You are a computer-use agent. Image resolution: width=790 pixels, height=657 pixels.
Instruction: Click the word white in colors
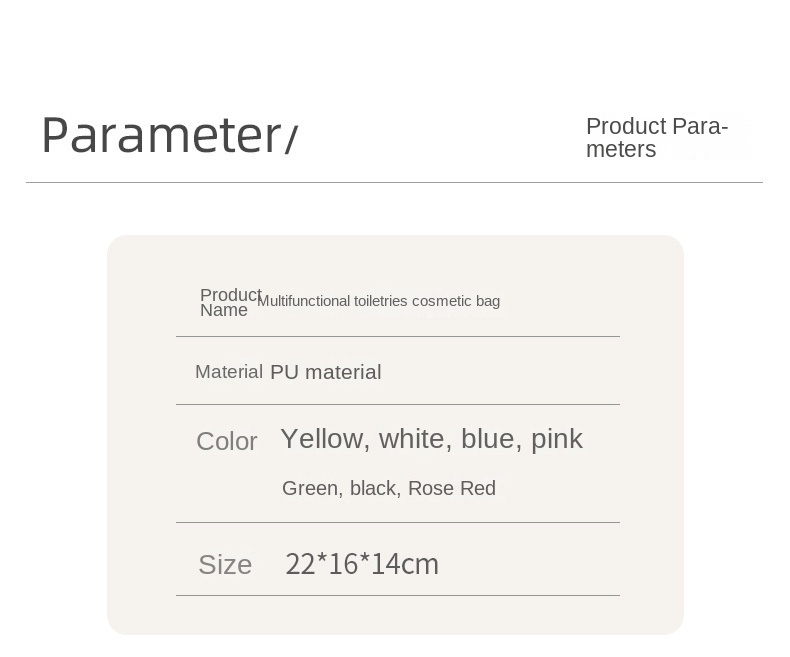pos(411,439)
